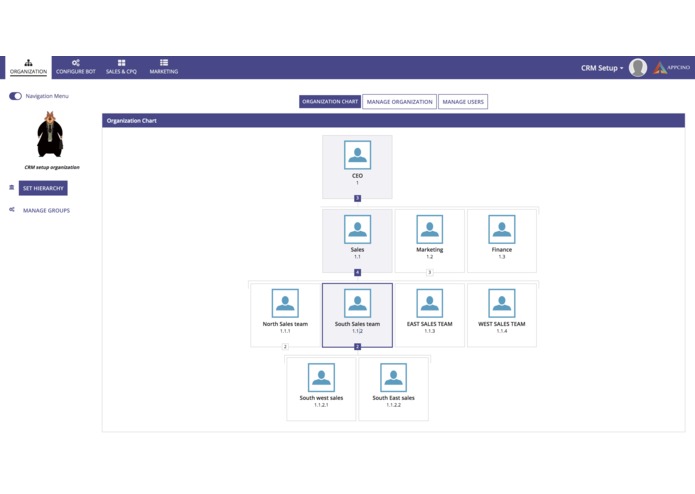This screenshot has height=494, width=695.
Task: Click the Organization Chart panel header
Action: pyautogui.click(x=394, y=121)
